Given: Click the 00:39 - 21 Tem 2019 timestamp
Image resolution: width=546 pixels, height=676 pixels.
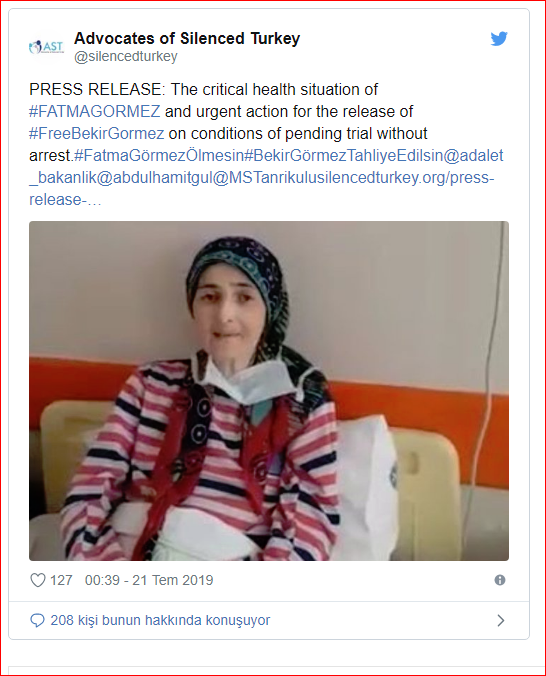Looking at the screenshot, I should point(149,580).
